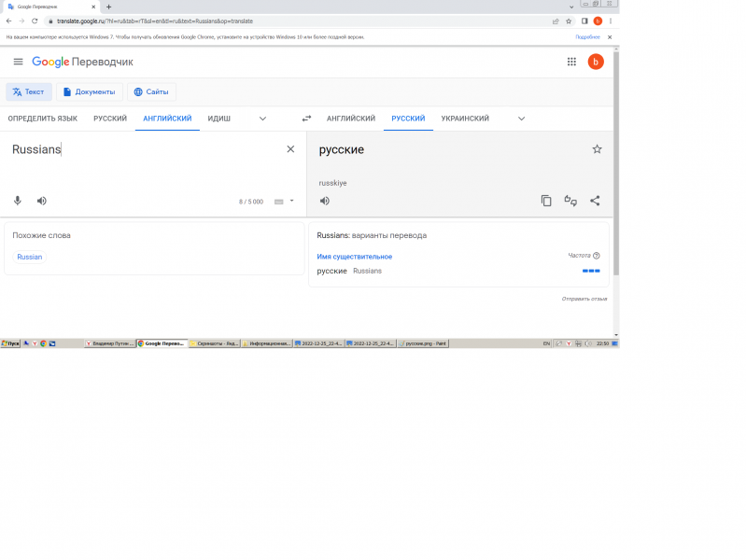Select Русский as target language
Image resolution: width=746 pixels, height=560 pixels.
[x=408, y=119]
